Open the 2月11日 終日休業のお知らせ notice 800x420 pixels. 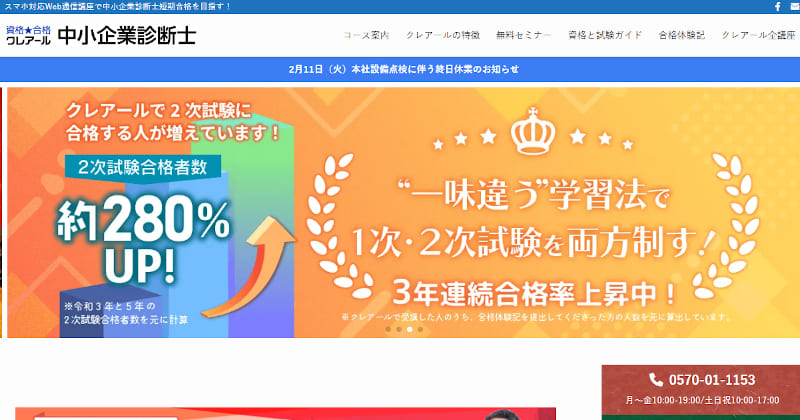click(404, 69)
